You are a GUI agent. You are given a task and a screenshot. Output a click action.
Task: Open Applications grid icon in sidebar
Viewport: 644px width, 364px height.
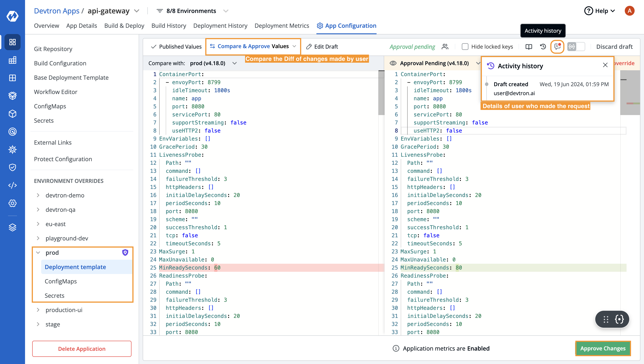tap(12, 42)
